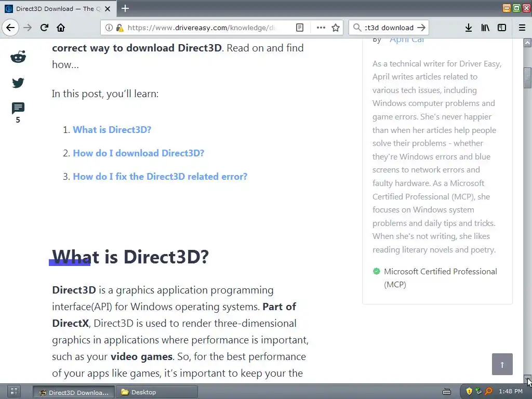Close the Direct3D Download tab
The width and height of the screenshot is (532, 399).
click(108, 9)
